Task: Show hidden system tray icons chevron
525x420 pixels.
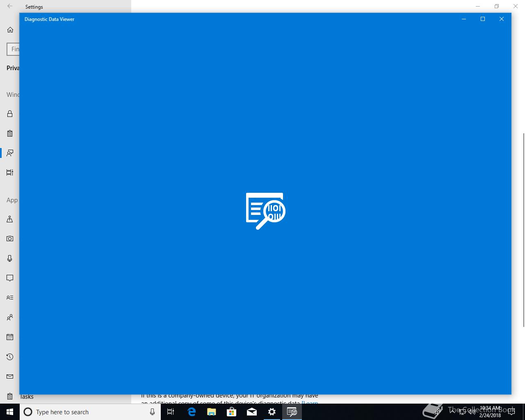Action: 452,412
